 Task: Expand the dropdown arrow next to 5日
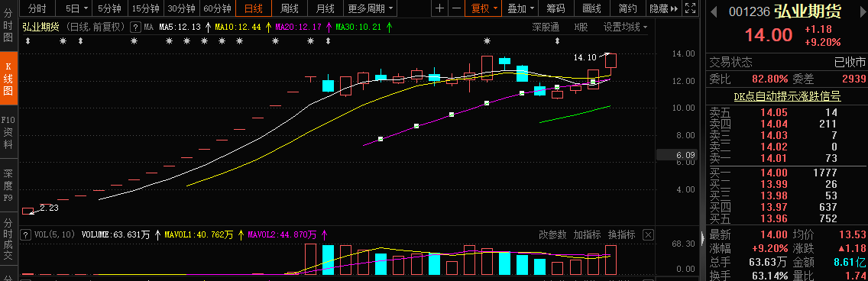[x=86, y=9]
